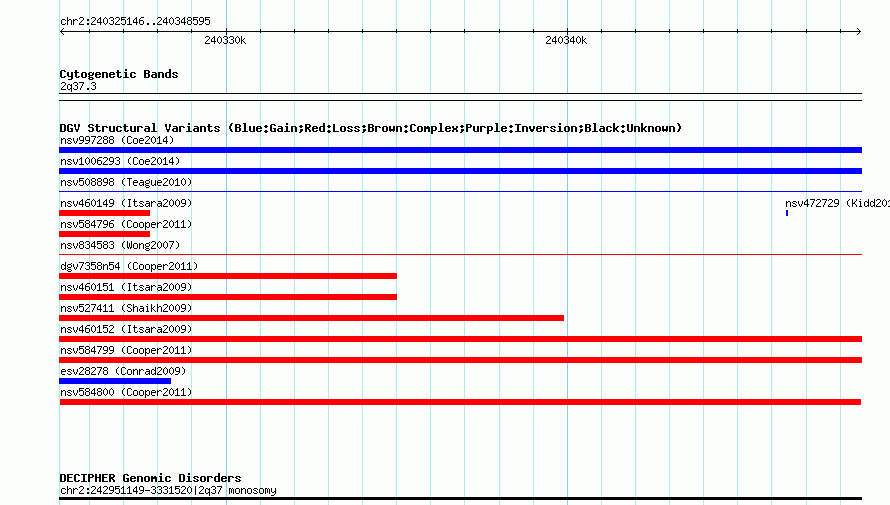Click the nsv460152 (Itsara2009) red bar
This screenshot has height=505, width=890.
(460, 339)
